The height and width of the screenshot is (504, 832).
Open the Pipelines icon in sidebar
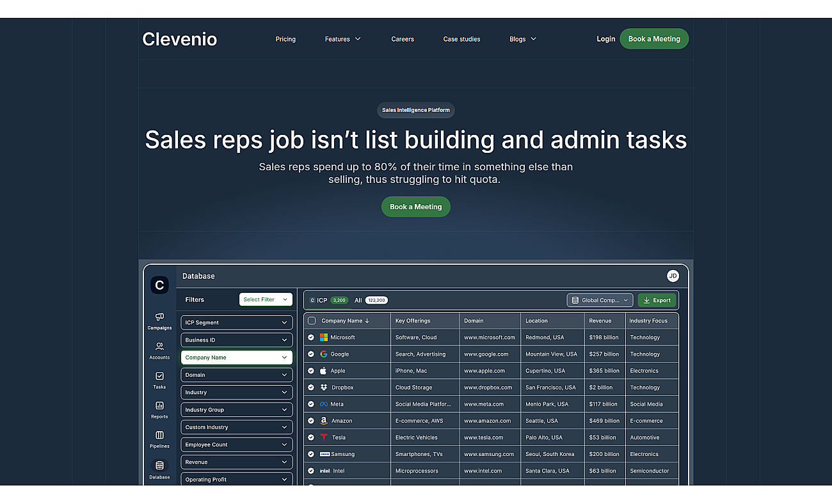[159, 435]
